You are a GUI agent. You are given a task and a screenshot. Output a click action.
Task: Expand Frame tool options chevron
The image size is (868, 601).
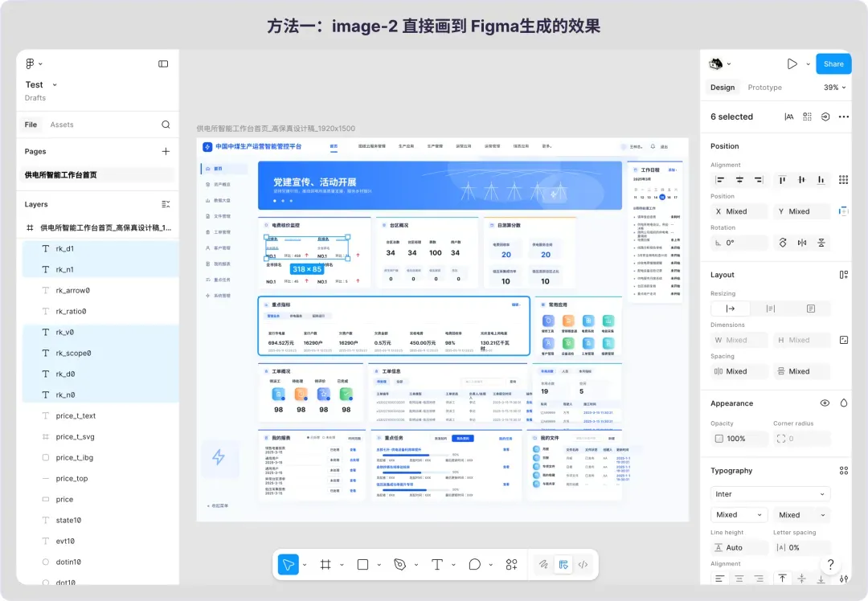(342, 565)
